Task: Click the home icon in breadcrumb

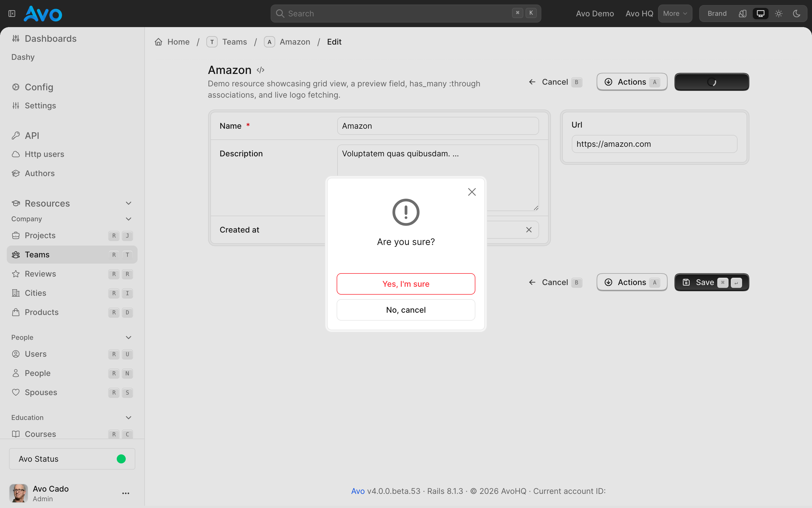Action: coord(158,42)
